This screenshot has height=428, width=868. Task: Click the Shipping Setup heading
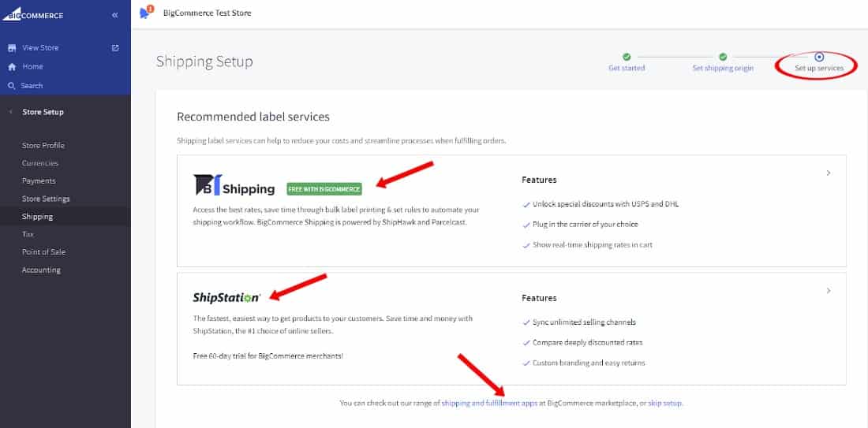204,61
